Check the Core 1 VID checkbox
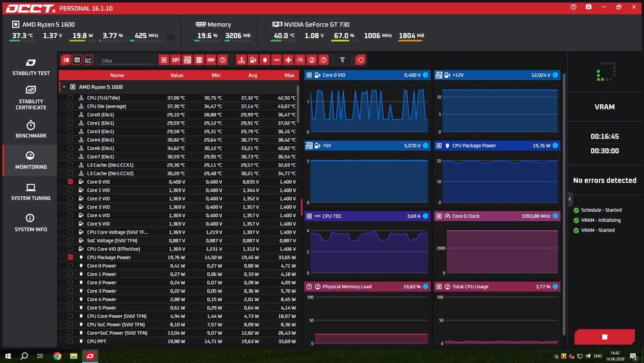The height and width of the screenshot is (363, 644). coord(70,190)
